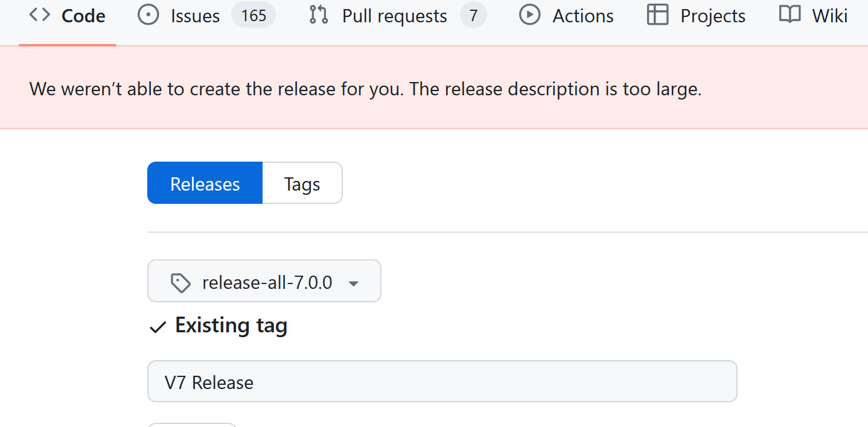Open the Wiki book icon
The image size is (868, 427).
pos(789,15)
